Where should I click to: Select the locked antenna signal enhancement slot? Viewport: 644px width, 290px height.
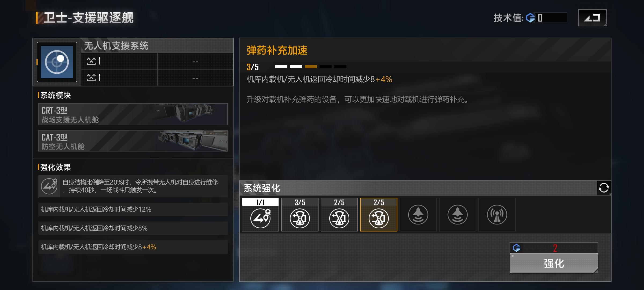point(497,215)
